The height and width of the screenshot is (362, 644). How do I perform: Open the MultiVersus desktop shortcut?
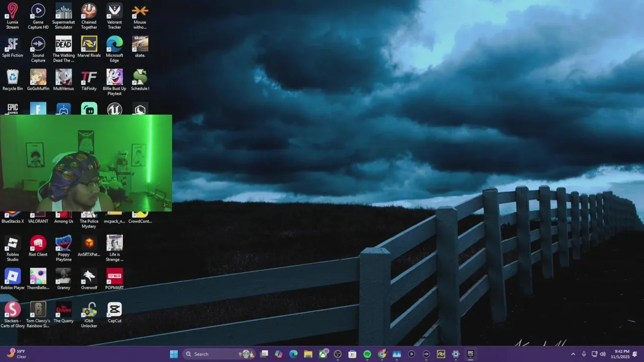point(63,80)
